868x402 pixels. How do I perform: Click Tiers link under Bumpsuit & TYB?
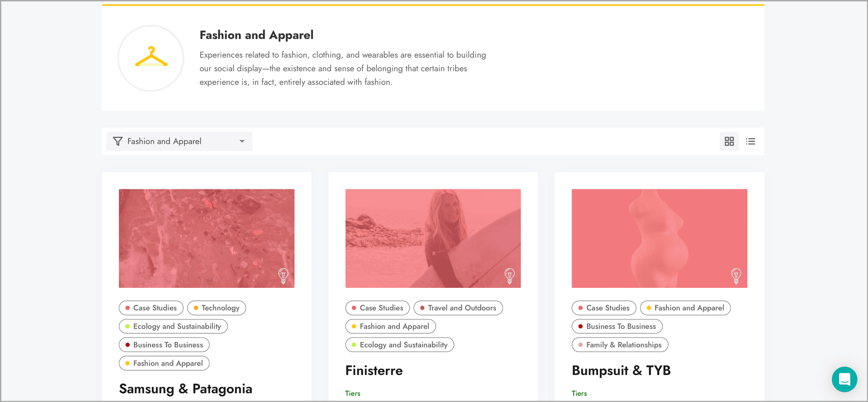(579, 393)
